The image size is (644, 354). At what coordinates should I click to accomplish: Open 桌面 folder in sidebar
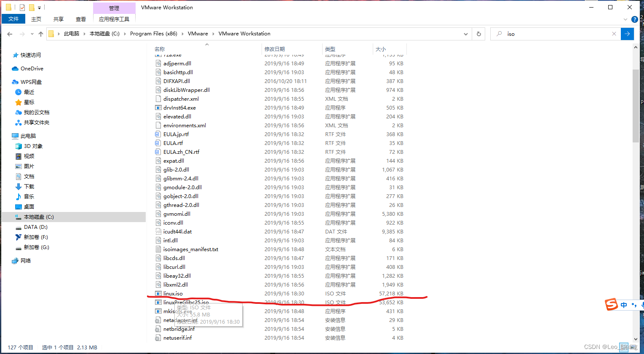pyautogui.click(x=29, y=207)
